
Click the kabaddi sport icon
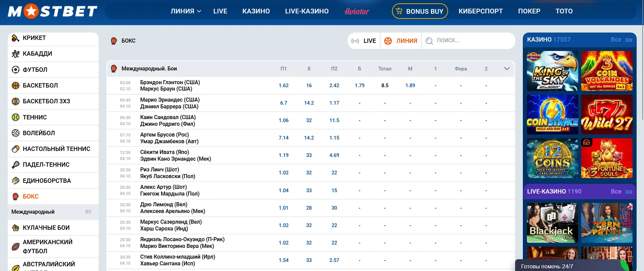(15, 54)
